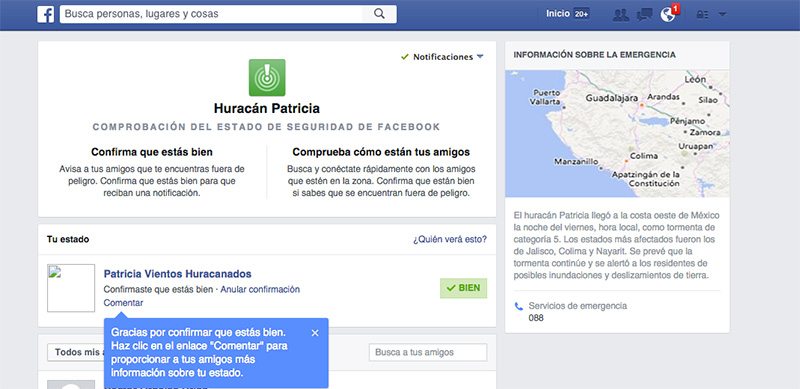Open the Todos mis amigos filter dropdown

pos(76,352)
